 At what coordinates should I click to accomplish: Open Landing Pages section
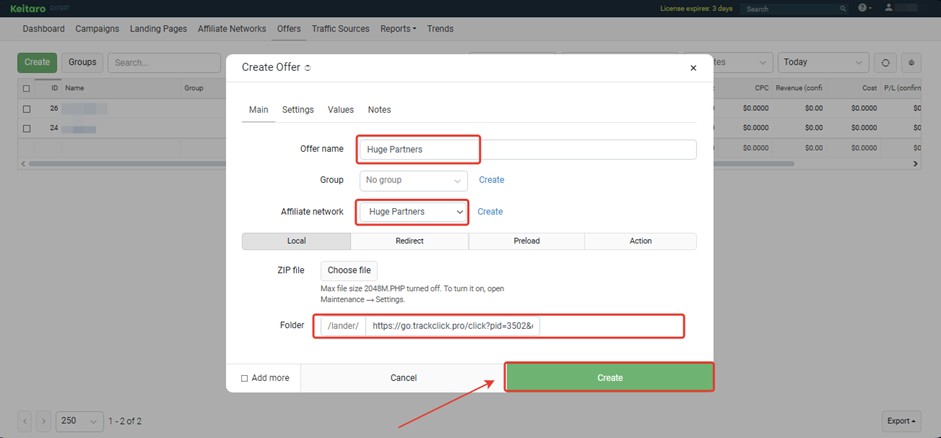pos(158,29)
